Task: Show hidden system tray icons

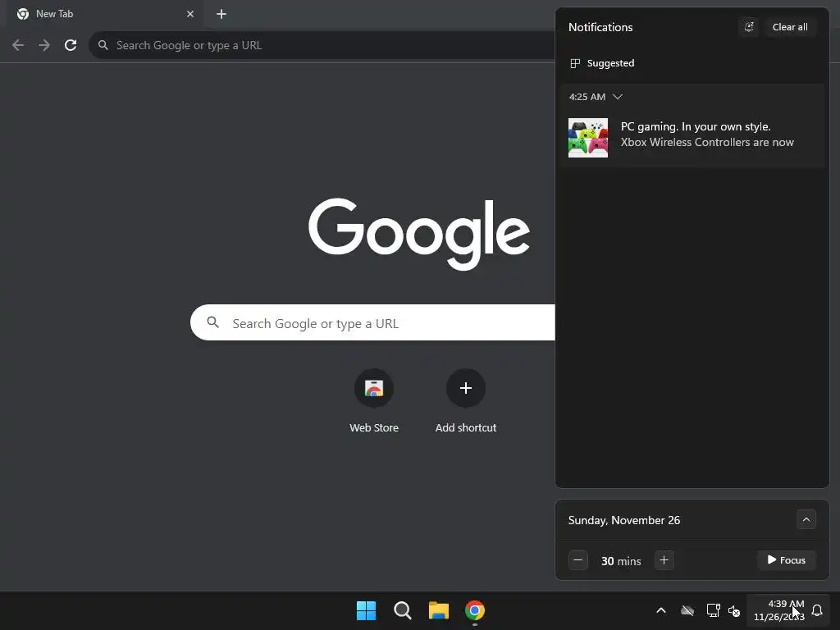Action: (x=661, y=610)
